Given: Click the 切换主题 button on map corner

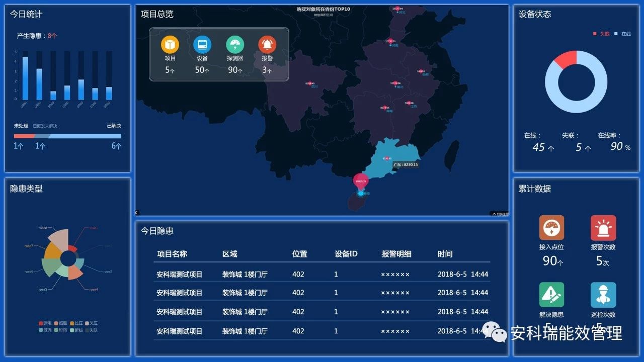Looking at the screenshot, I should [x=499, y=214].
